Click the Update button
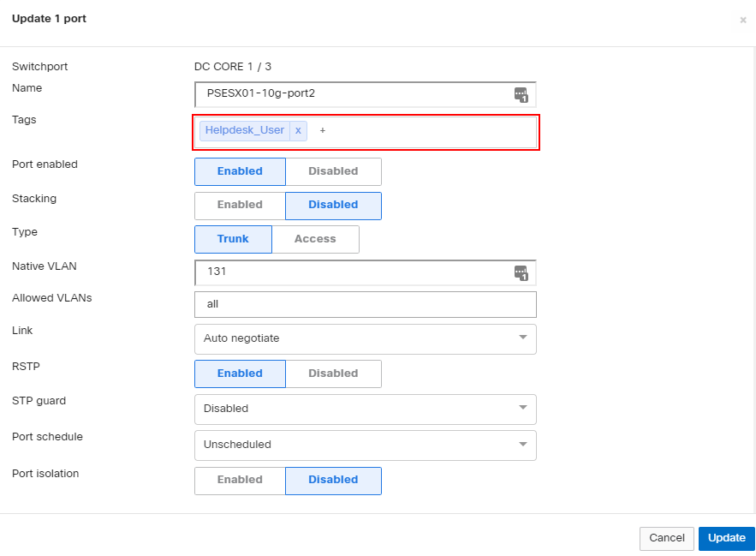The height and width of the screenshot is (556, 756). tap(726, 538)
